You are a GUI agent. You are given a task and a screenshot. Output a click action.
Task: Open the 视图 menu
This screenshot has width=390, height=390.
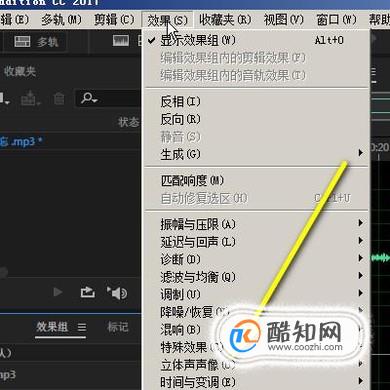(284, 20)
